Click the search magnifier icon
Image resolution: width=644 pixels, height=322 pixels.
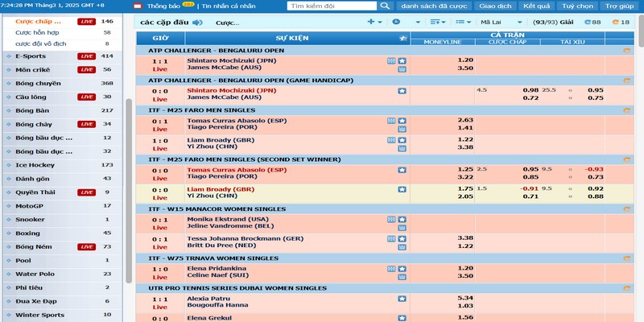[x=384, y=6]
